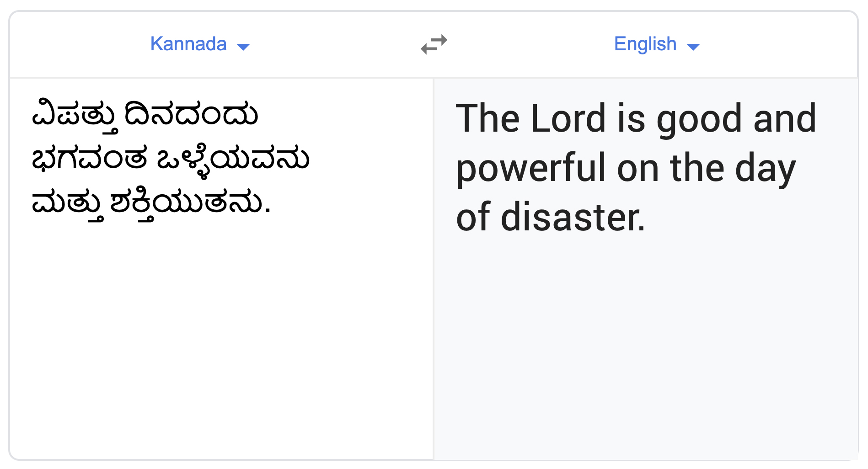This screenshot has width=868, height=469.
Task: Place cursor on the word ದಿನದಂದು
Action: point(191,114)
